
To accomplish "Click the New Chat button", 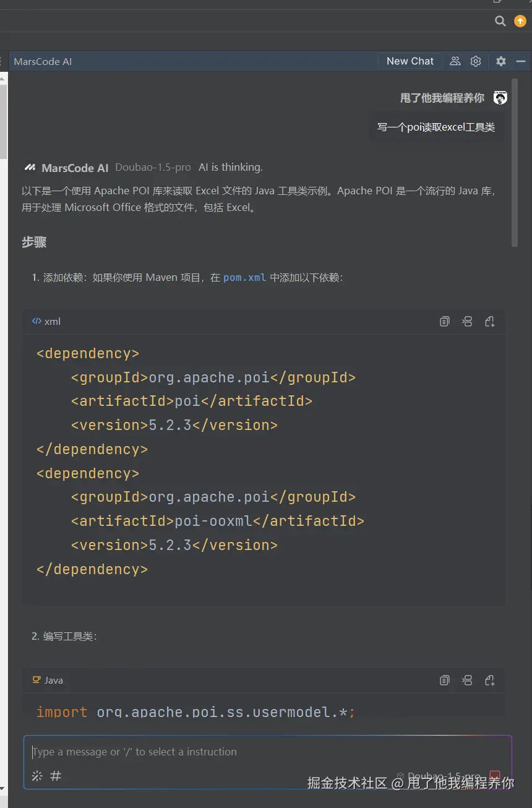I will click(x=410, y=61).
